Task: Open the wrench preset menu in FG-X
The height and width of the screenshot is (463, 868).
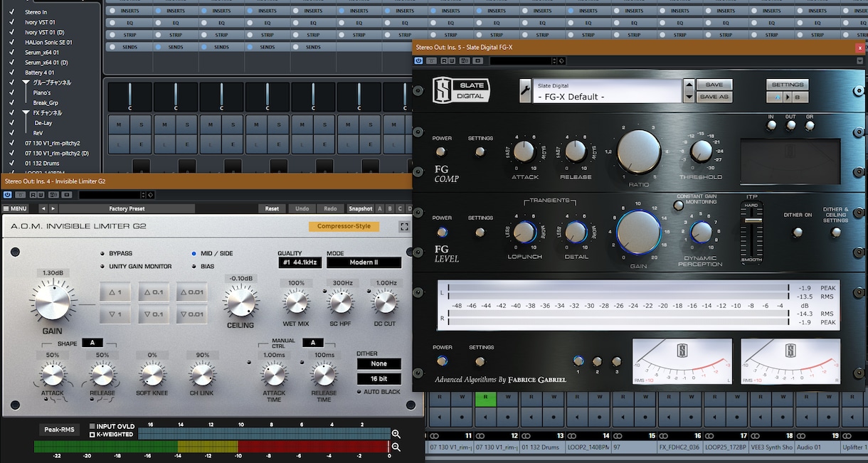Action: [x=526, y=90]
